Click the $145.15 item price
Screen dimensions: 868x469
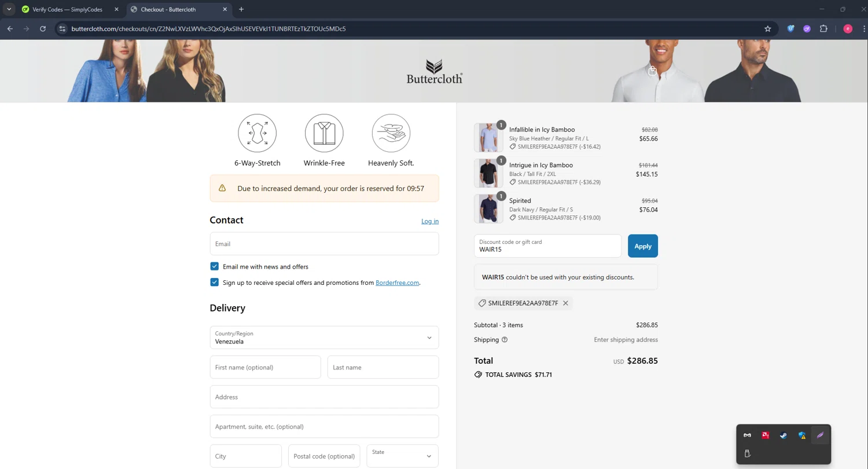pyautogui.click(x=647, y=174)
